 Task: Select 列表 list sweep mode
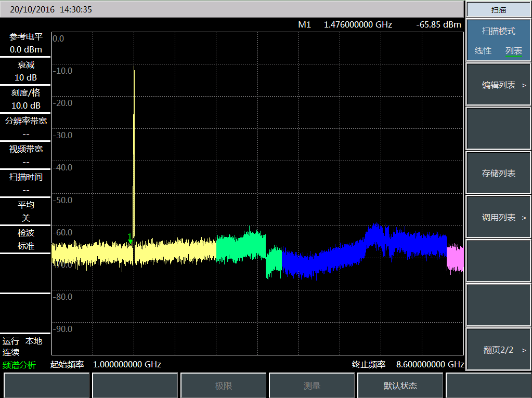[513, 51]
